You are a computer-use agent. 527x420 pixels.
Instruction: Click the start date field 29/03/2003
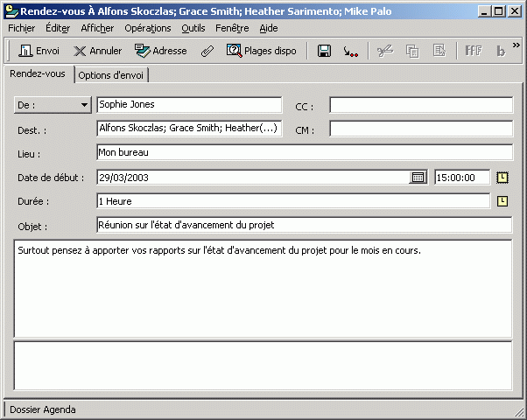253,178
